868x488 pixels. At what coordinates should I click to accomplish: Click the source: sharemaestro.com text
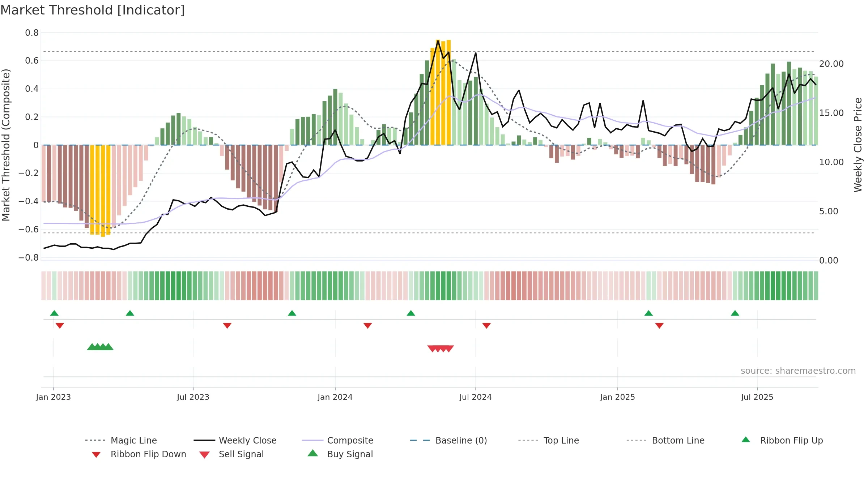[798, 371]
